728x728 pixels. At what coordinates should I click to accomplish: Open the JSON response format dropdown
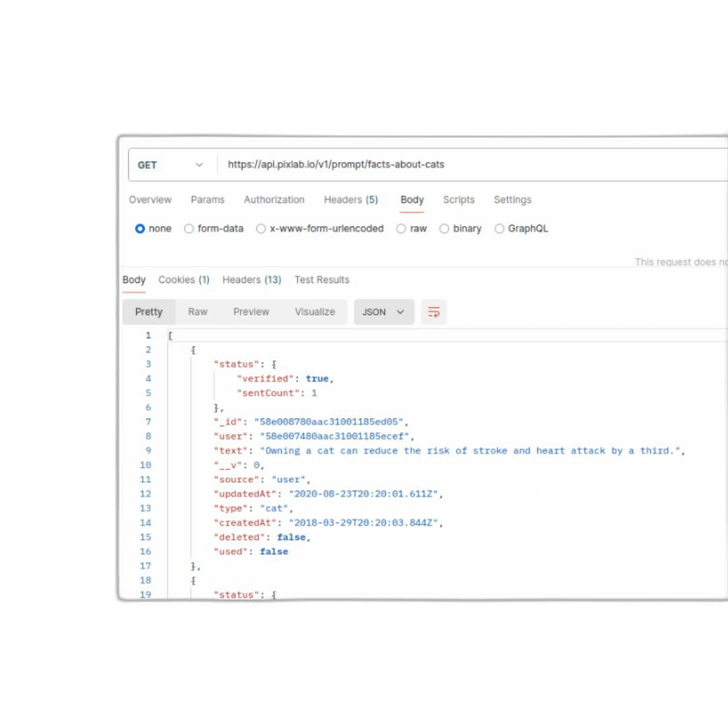click(x=384, y=311)
